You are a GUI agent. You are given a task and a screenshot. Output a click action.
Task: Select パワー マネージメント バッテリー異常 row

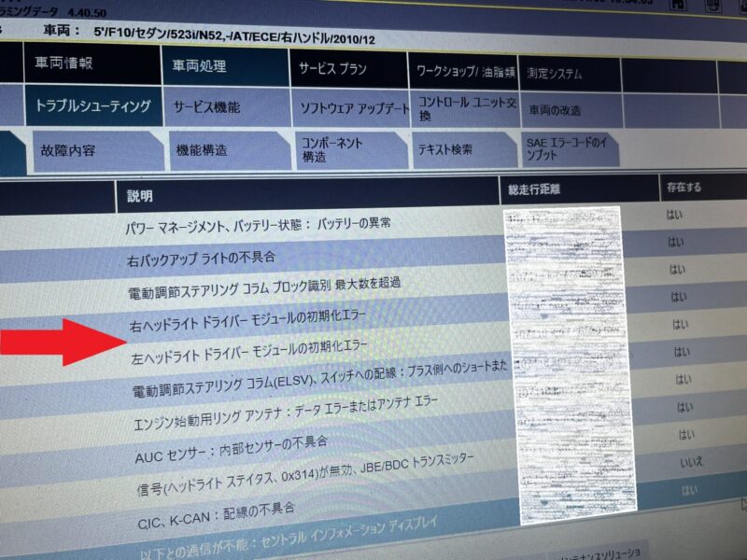coord(259,226)
